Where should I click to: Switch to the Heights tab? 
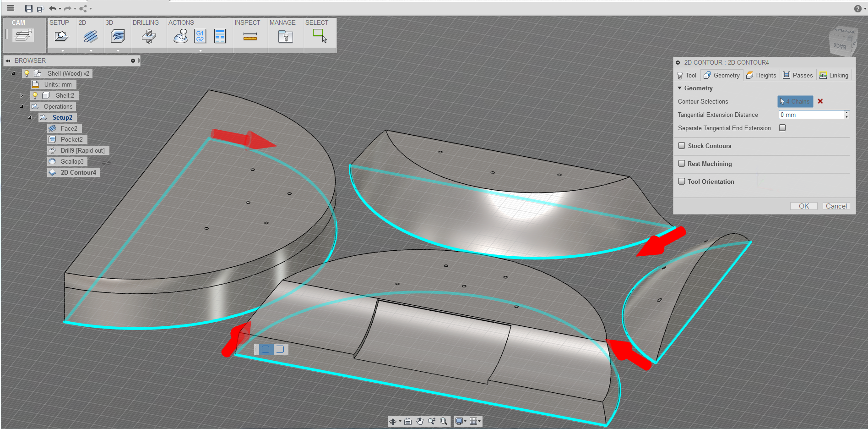[761, 75]
